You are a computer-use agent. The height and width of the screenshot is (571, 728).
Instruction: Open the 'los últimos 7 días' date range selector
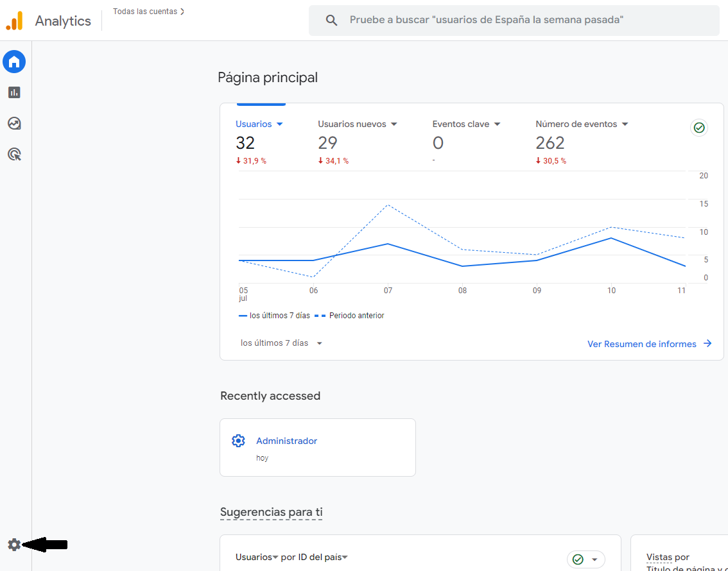pyautogui.click(x=281, y=343)
